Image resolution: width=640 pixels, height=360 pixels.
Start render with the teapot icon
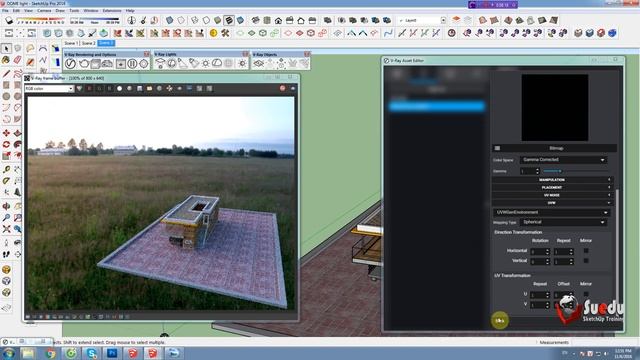coord(84,64)
